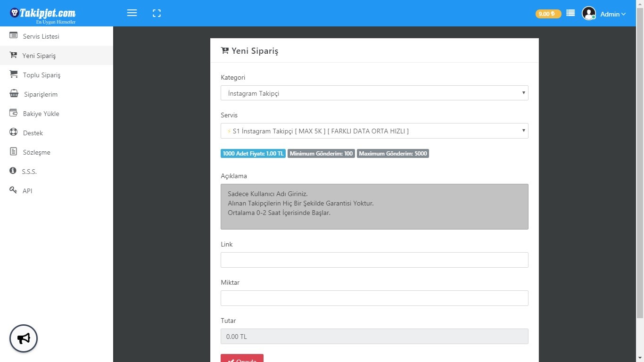Click the Destek lifebuoy icon
This screenshot has height=362, width=644.
[13, 132]
